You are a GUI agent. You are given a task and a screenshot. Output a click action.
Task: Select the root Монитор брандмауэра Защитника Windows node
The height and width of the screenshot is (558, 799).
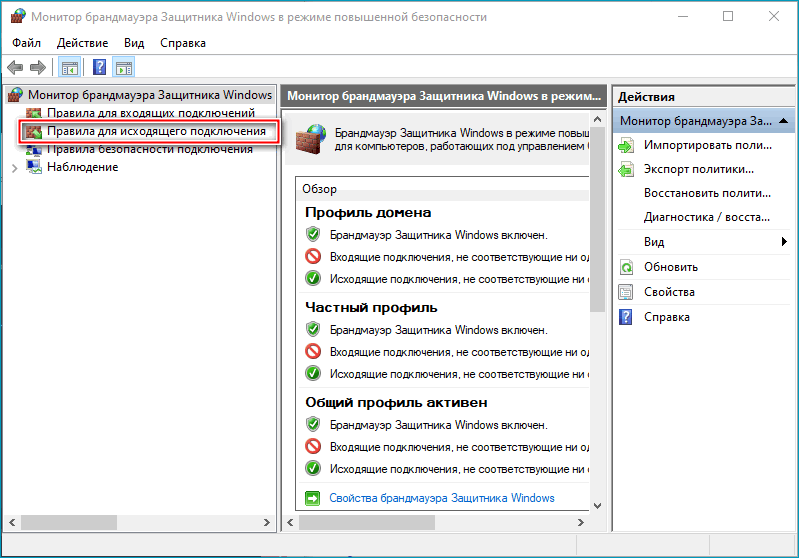(150, 95)
